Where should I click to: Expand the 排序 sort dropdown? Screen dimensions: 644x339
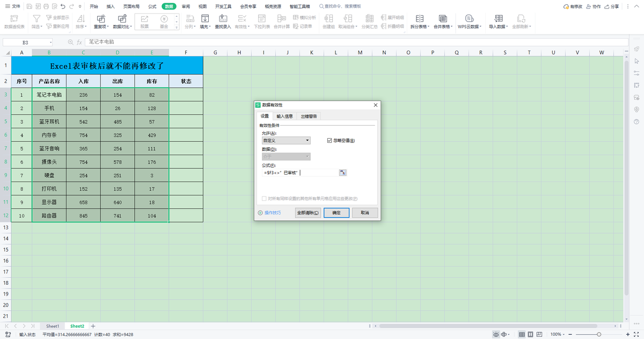tap(81, 21)
